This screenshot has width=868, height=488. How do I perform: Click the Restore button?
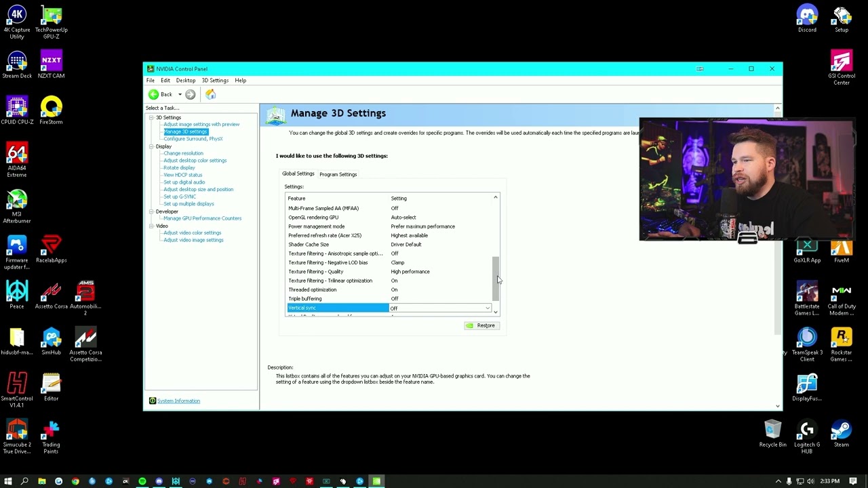481,325
